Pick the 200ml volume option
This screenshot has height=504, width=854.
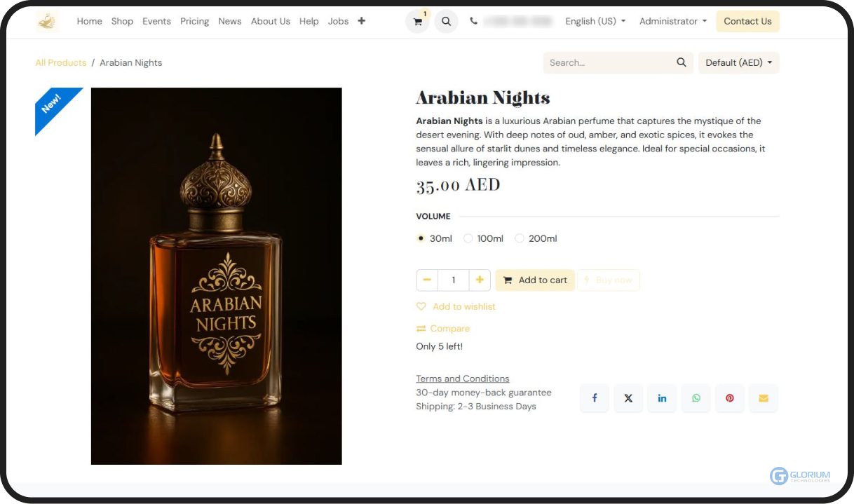(520, 238)
